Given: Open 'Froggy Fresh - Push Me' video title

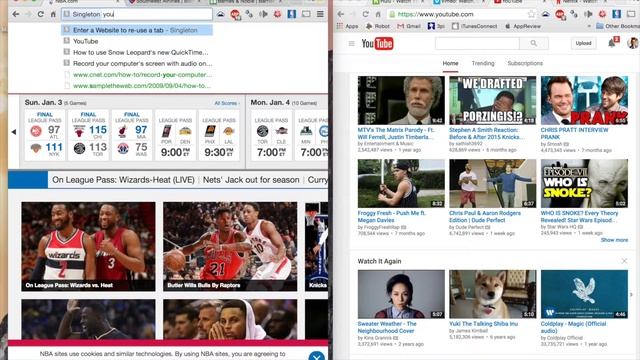Looking at the screenshot, I should (x=391, y=217).
